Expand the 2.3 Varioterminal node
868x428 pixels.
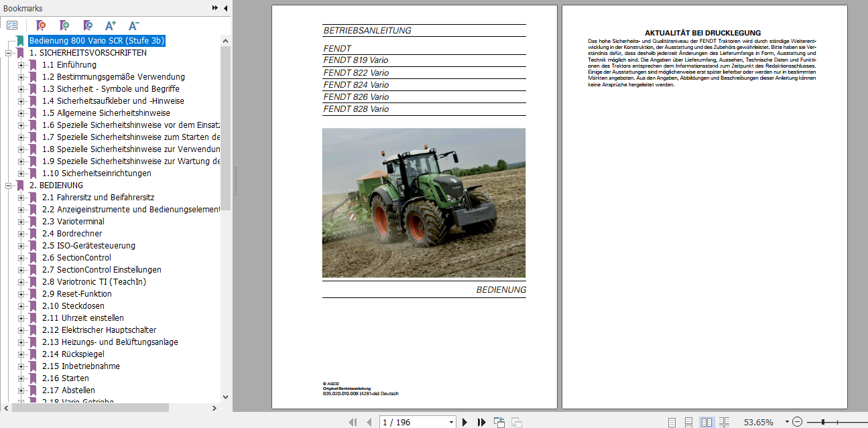pos(21,222)
